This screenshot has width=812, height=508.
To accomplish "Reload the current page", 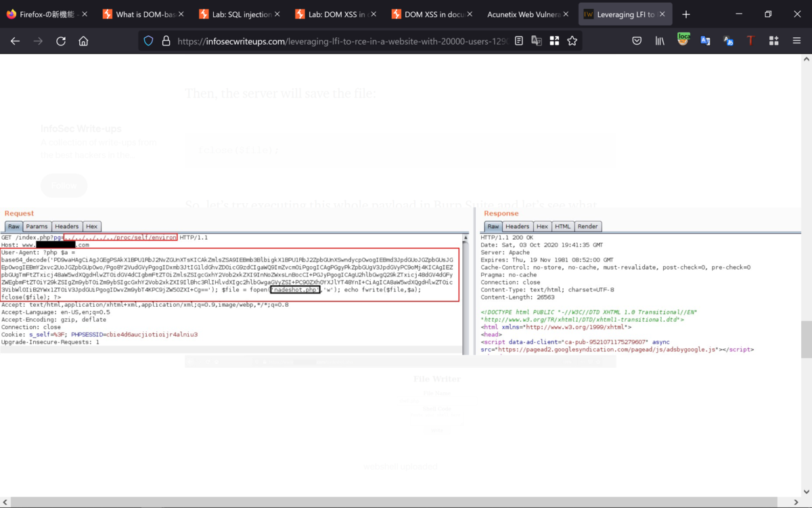I will (61, 41).
